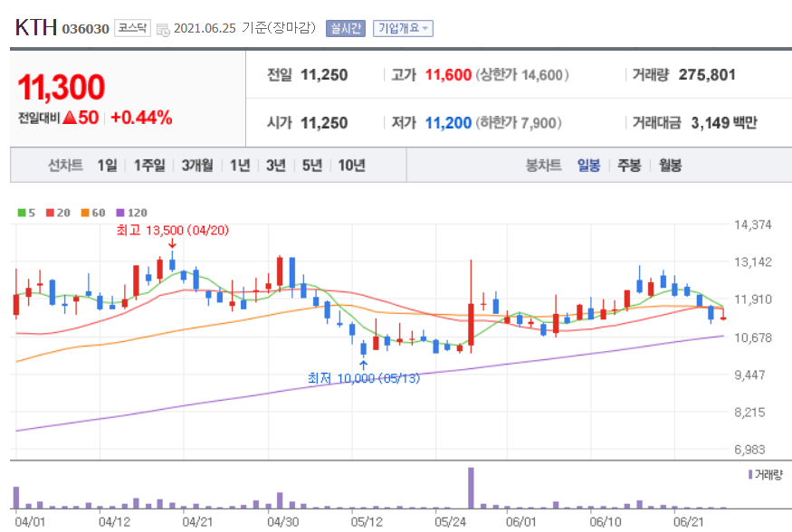Select the 1일 line chart period

[x=107, y=165]
